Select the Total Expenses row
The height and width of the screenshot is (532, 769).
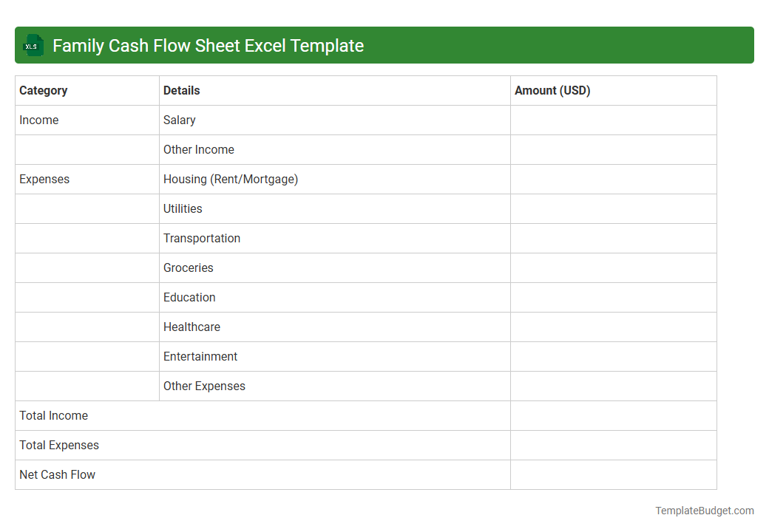(x=59, y=445)
